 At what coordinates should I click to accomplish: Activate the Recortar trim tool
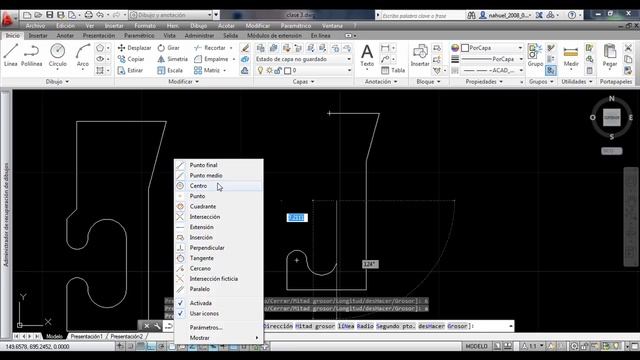210,48
